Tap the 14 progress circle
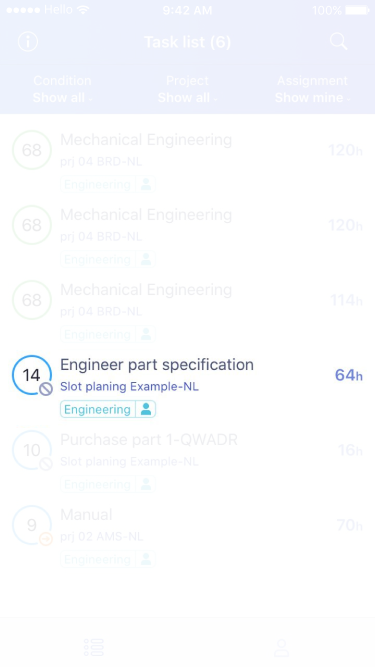Screen dimensions: 375x667 pos(31,375)
